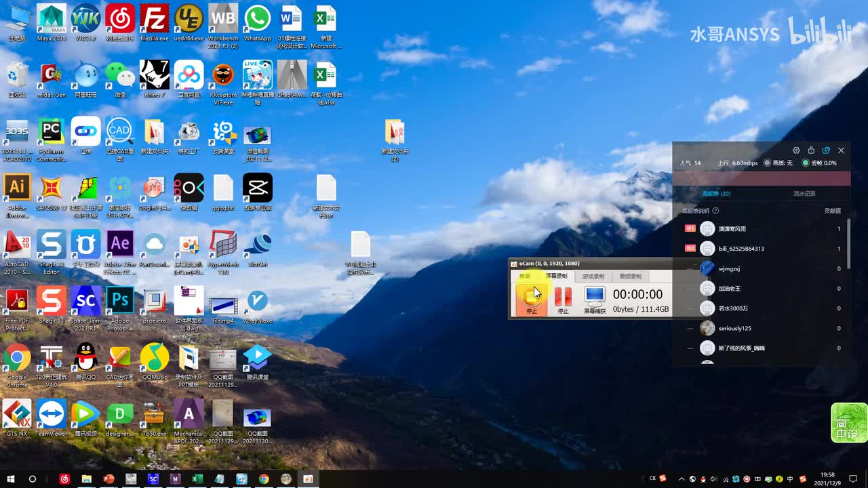
Task: Click the 高能榜说明 help question mark
Action: click(x=715, y=211)
